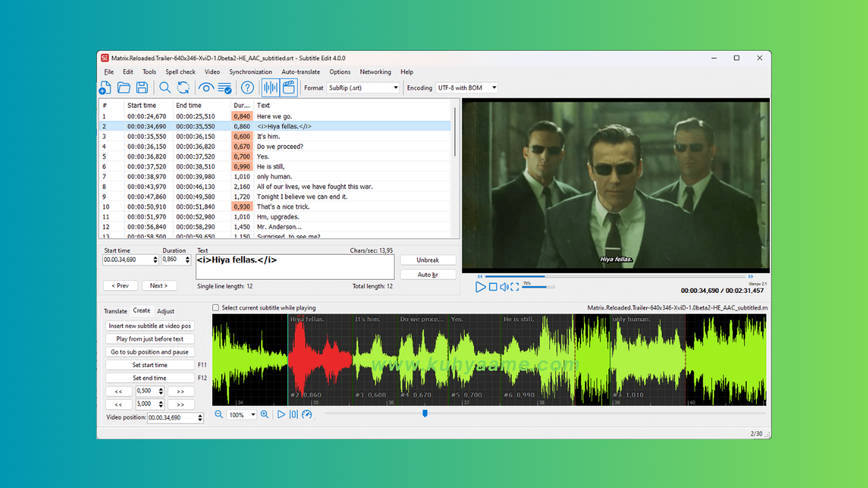Skip forward with the small fast-forward arrows
This screenshot has width=868, height=488.
(751, 277)
